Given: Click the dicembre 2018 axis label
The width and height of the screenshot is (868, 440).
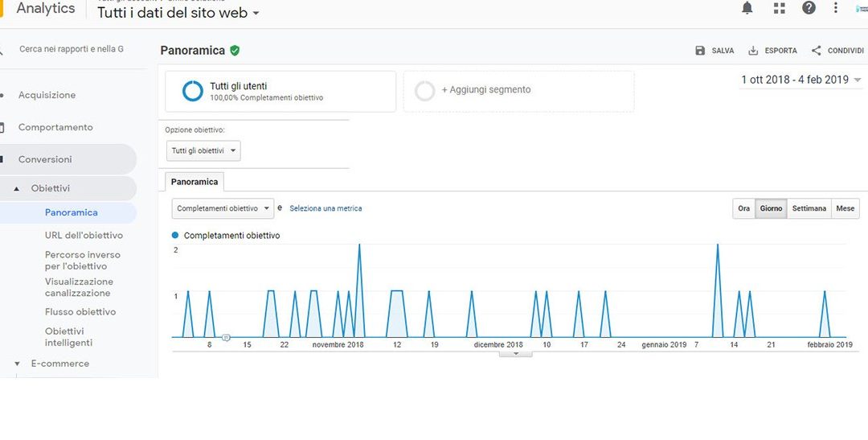Looking at the screenshot, I should pyautogui.click(x=498, y=345).
